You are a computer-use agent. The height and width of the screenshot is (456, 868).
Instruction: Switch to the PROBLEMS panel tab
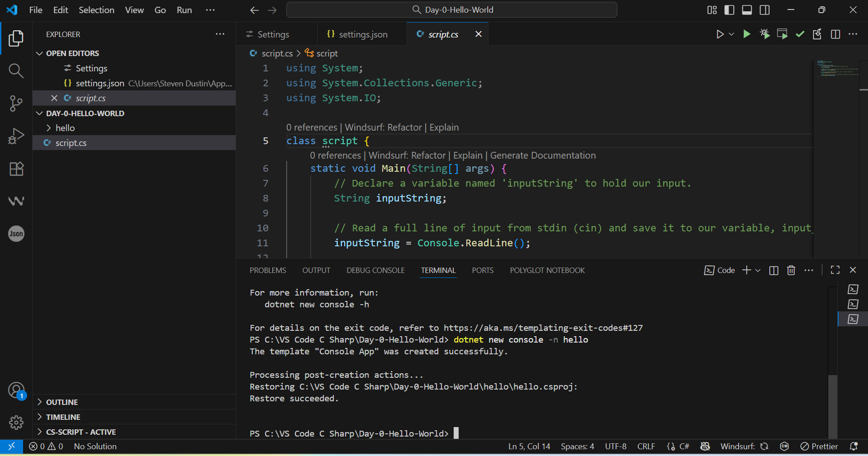268,270
